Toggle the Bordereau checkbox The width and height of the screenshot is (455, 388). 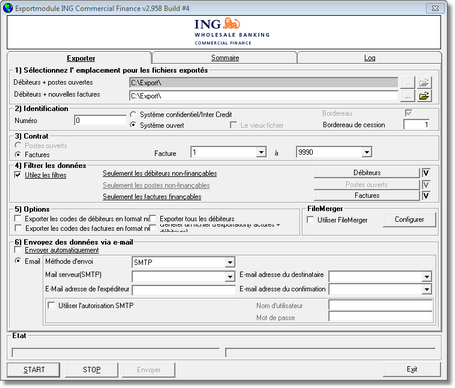[408, 113]
